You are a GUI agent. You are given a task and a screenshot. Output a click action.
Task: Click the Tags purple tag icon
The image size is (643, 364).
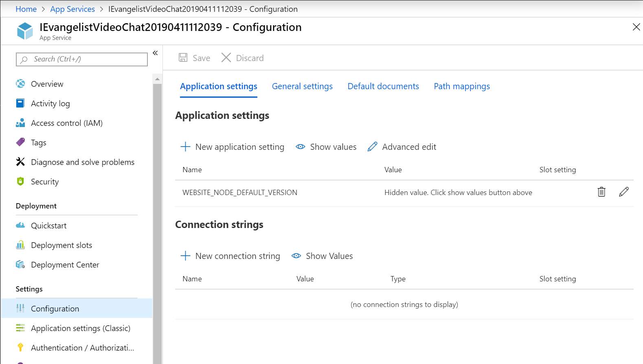pos(20,142)
